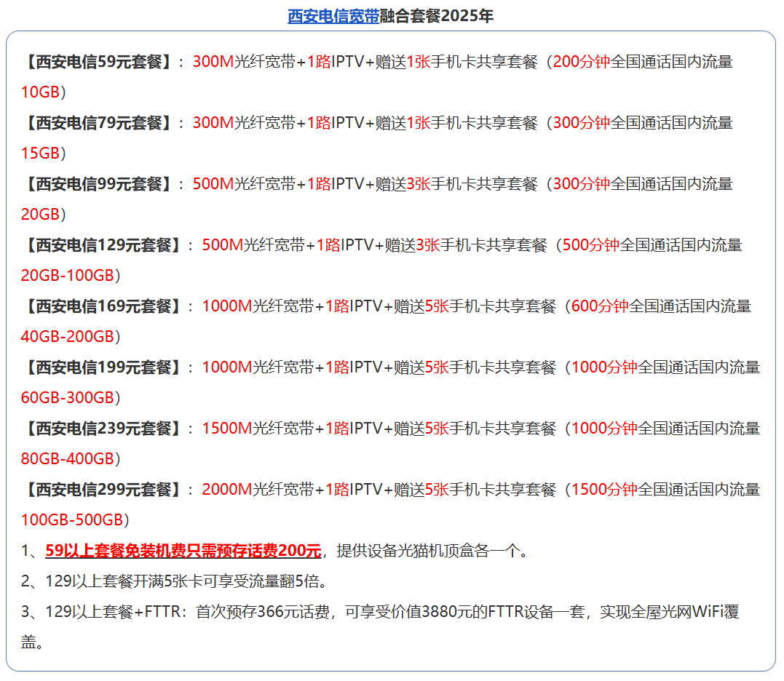Click the 【西安电信299元套餐】 bold label
Screen dimensions: 784x681
pos(103,490)
